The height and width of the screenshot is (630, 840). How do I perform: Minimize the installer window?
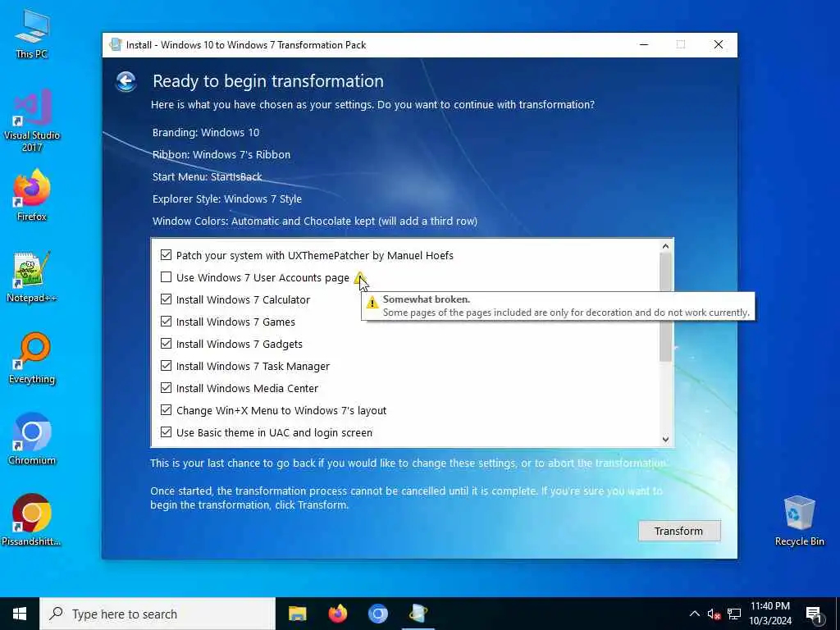click(644, 44)
